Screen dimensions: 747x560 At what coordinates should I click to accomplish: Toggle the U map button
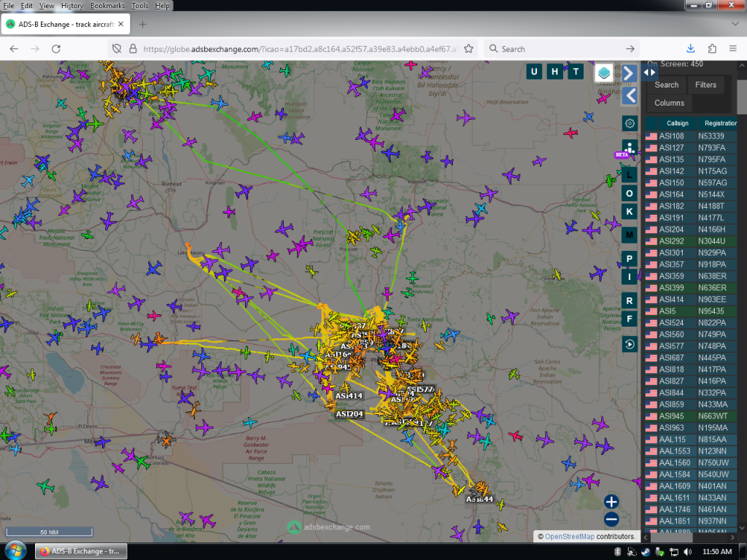534,72
